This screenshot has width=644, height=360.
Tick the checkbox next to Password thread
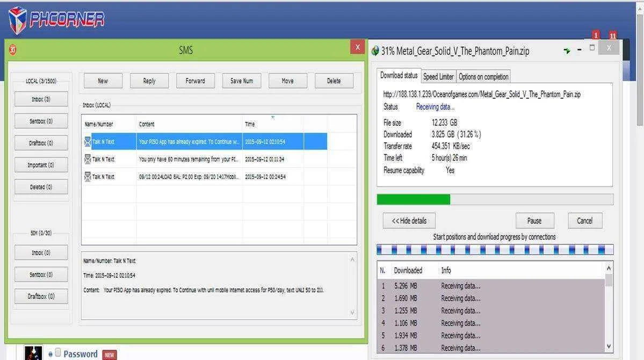[x=58, y=352]
